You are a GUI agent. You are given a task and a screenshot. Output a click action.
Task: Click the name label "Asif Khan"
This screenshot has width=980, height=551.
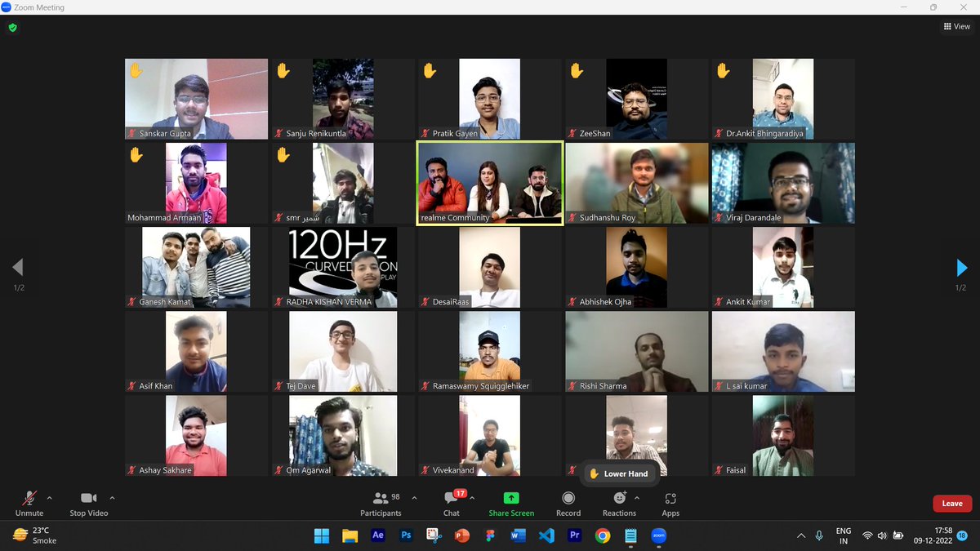click(x=156, y=386)
